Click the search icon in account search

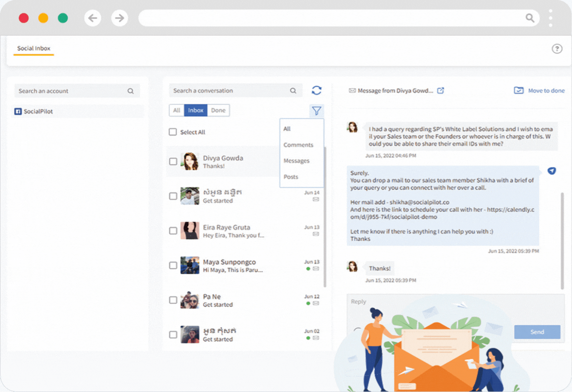pyautogui.click(x=131, y=90)
